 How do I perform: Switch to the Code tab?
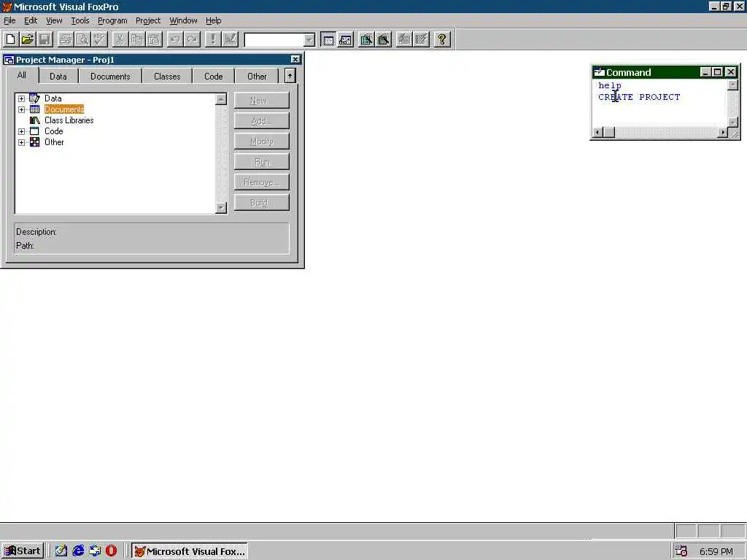pyautogui.click(x=214, y=76)
